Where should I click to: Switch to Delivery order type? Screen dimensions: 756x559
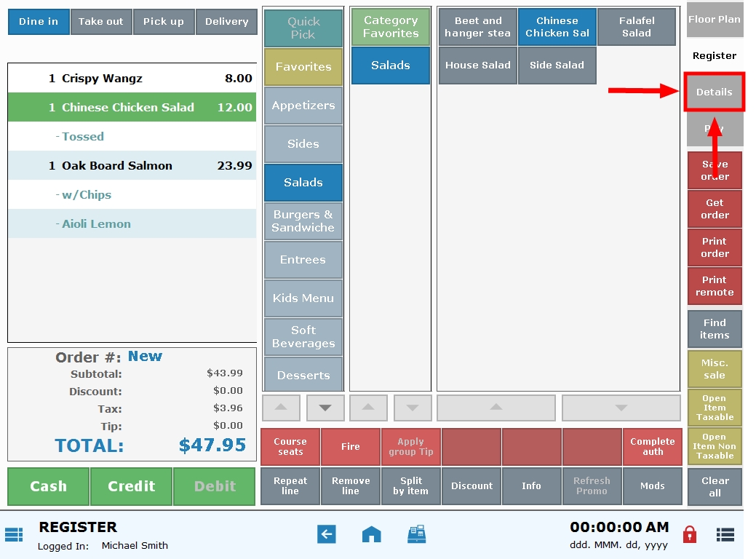tap(226, 22)
